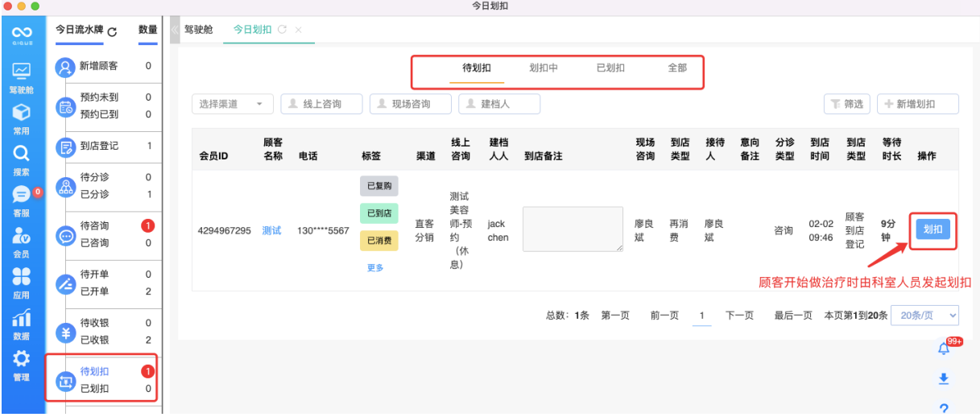Click the 线上咨询 input field
Screen dimensions: 980x417
click(x=321, y=104)
